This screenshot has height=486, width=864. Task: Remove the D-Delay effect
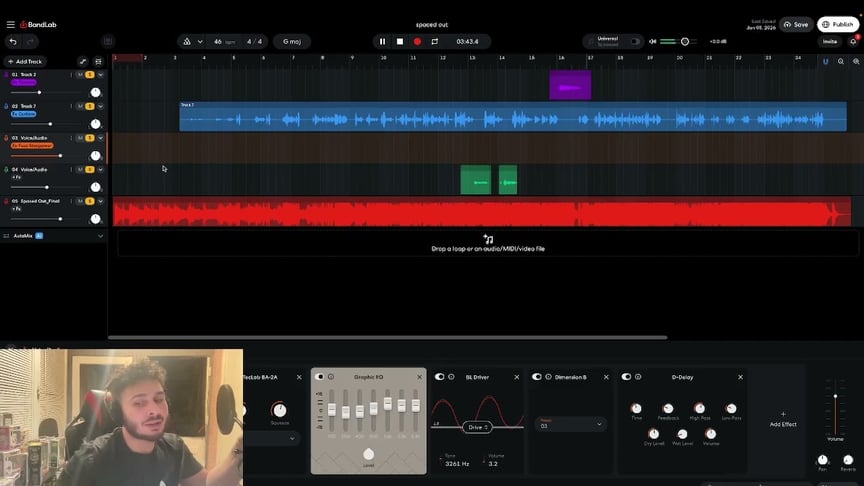(x=740, y=377)
